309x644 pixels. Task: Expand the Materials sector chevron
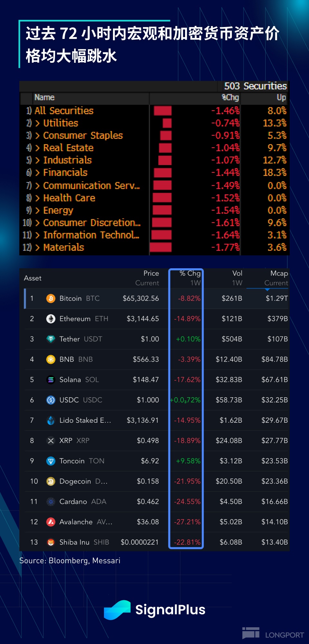(x=38, y=247)
